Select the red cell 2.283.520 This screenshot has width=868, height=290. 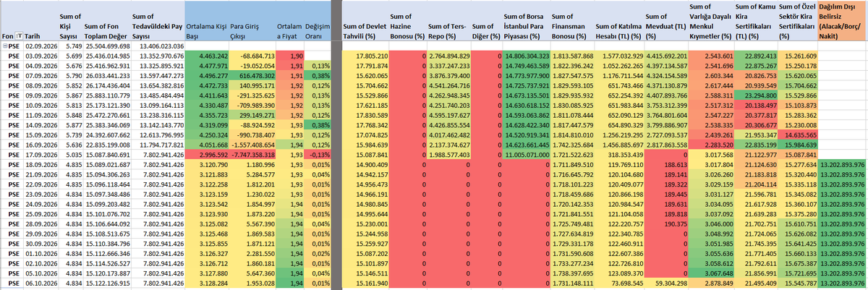710,145
